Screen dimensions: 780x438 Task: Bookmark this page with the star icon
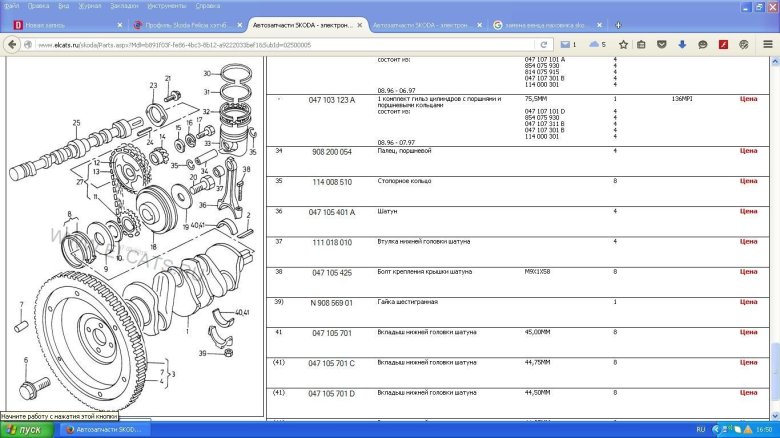624,44
